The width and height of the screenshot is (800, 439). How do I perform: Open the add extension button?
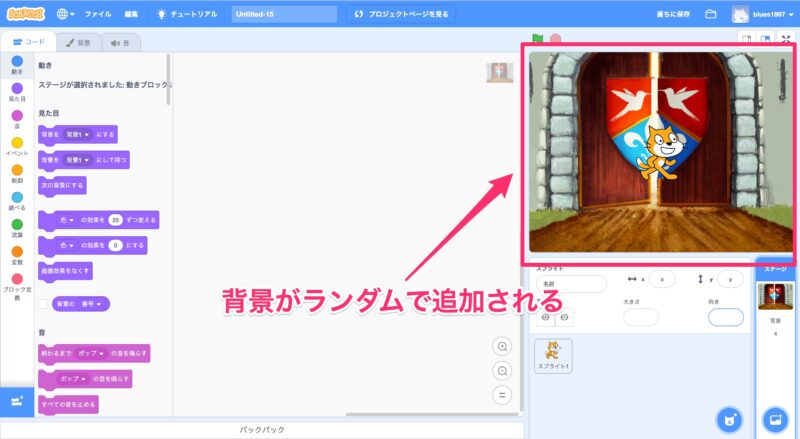tap(16, 400)
